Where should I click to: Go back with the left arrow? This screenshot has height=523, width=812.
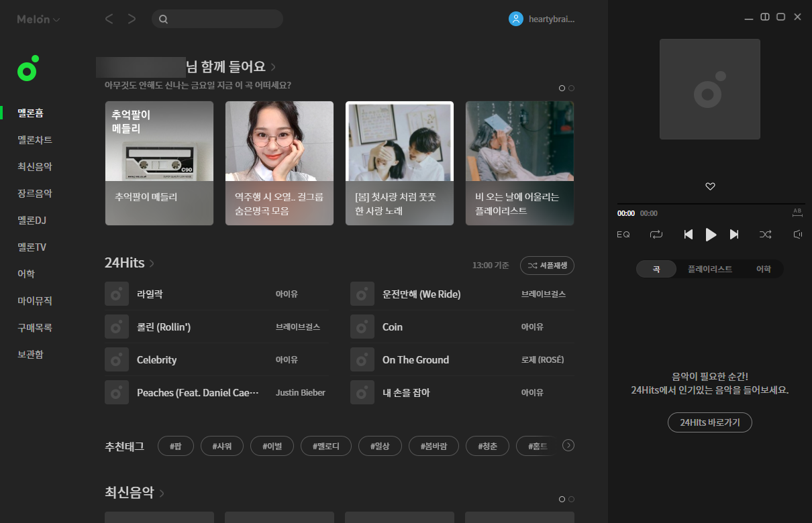pos(109,19)
